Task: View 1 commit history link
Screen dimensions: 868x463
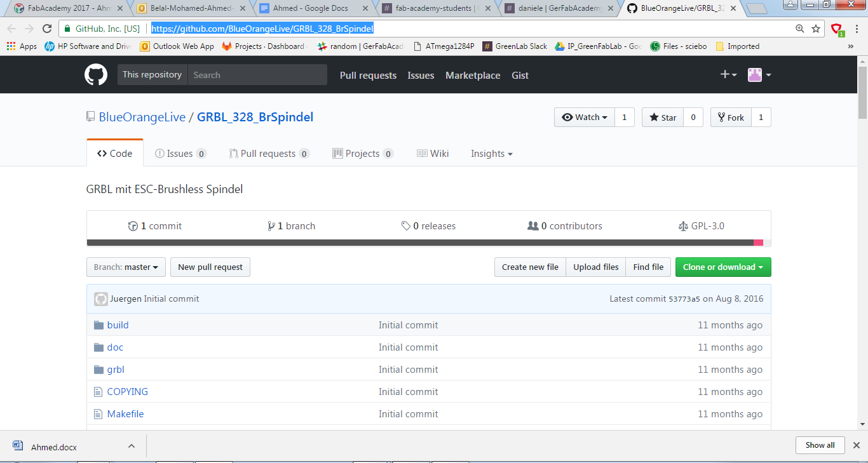Action: (155, 226)
